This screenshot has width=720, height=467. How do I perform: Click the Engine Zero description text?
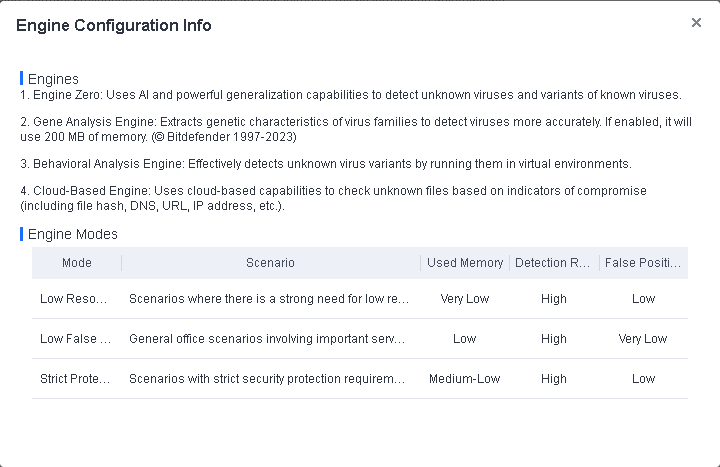[x=350, y=96]
